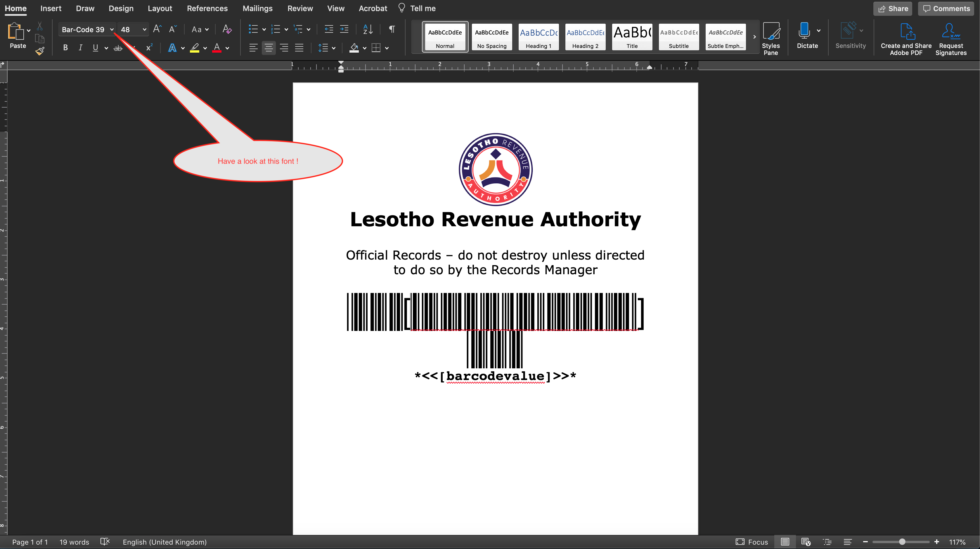Apply the Title style
The image size is (980, 549).
pyautogui.click(x=632, y=37)
